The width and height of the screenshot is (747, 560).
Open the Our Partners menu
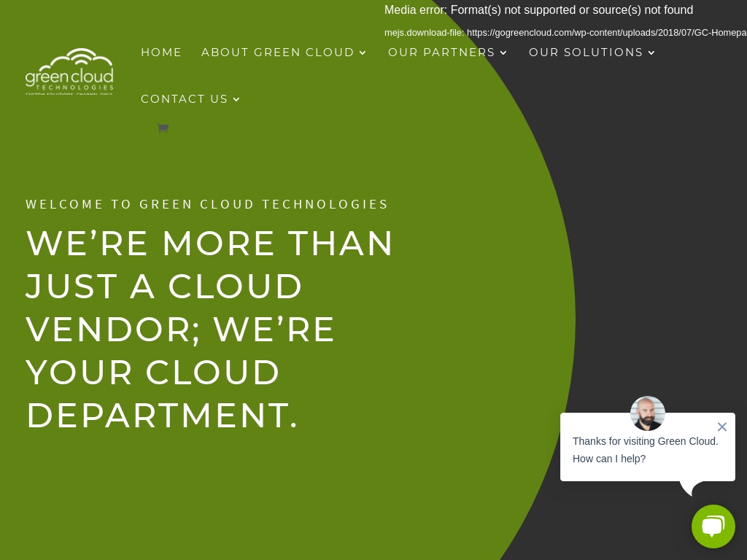447,52
